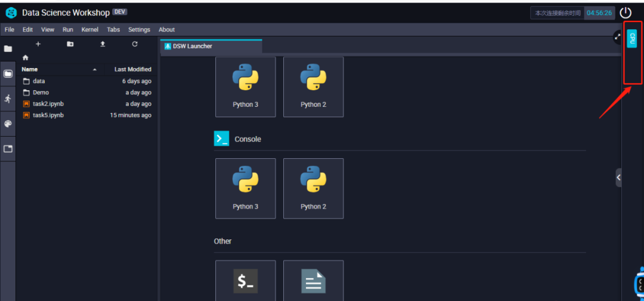Open the Kernel menu
Image resolution: width=644 pixels, height=301 pixels.
[x=90, y=30]
